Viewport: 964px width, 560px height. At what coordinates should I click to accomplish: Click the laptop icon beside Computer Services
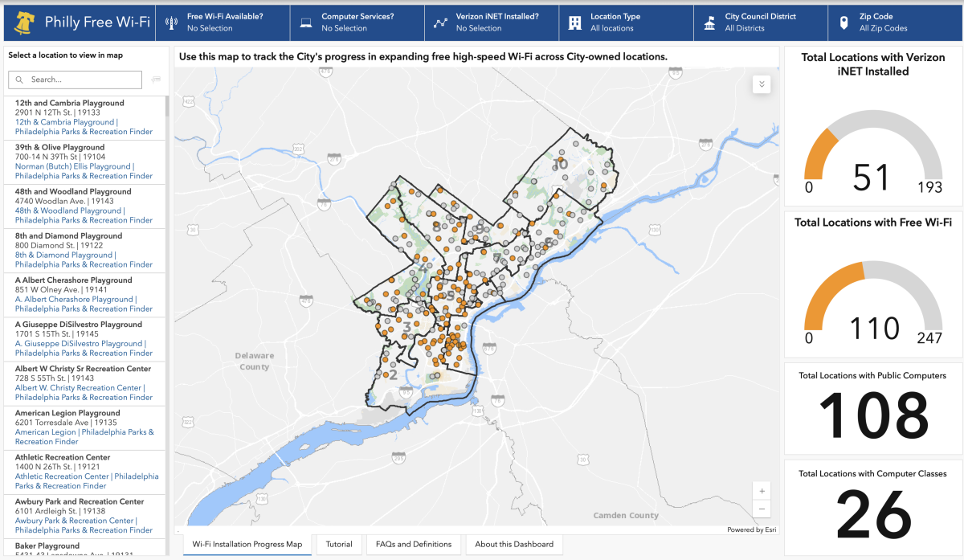click(306, 22)
